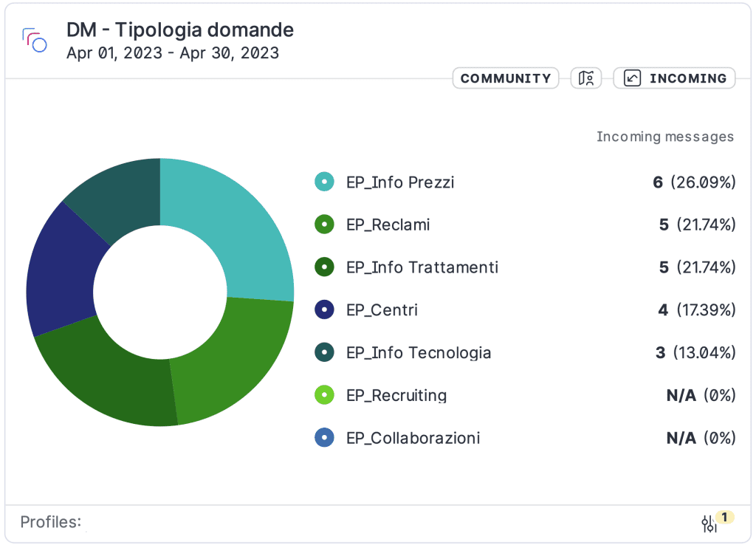Viewport: 756px width, 548px height.
Task: Click the EP_Recruiting N/A (0%) value
Action: (x=701, y=396)
